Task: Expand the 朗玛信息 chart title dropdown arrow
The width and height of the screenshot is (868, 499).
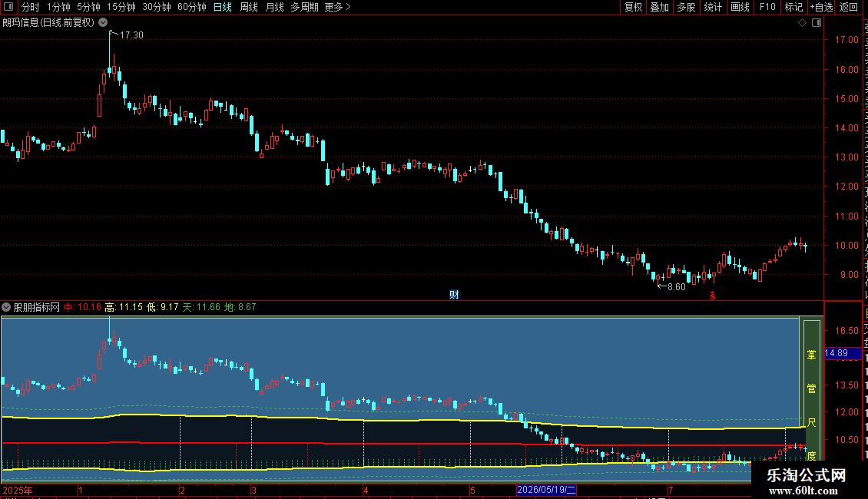Action: click(103, 23)
